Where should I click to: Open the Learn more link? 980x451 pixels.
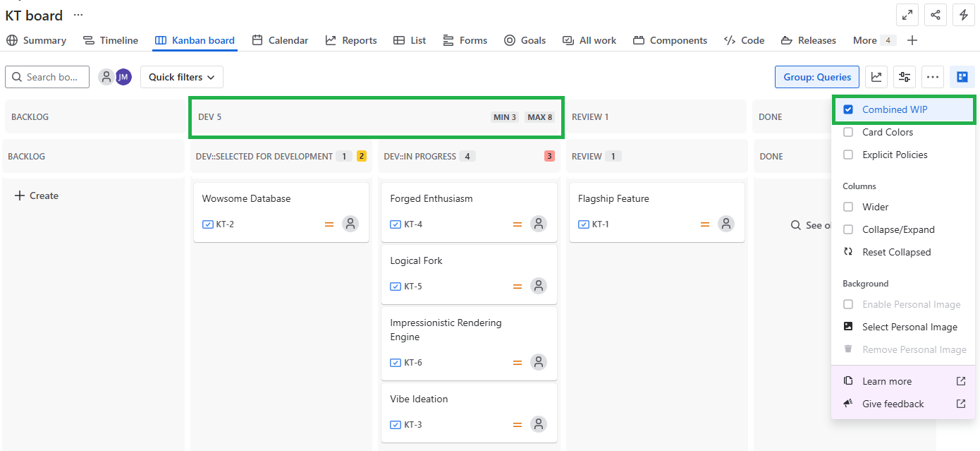coord(887,381)
